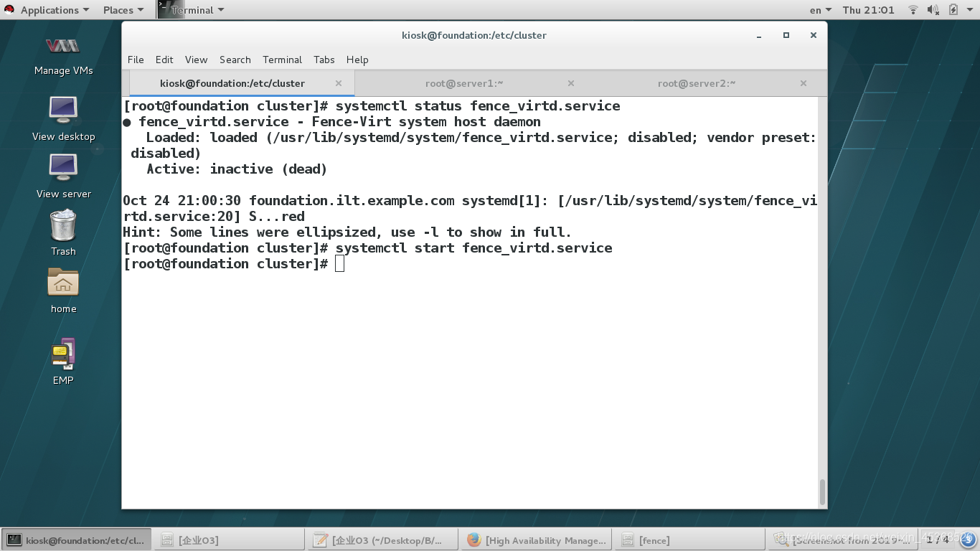Open the Places menu

click(123, 9)
